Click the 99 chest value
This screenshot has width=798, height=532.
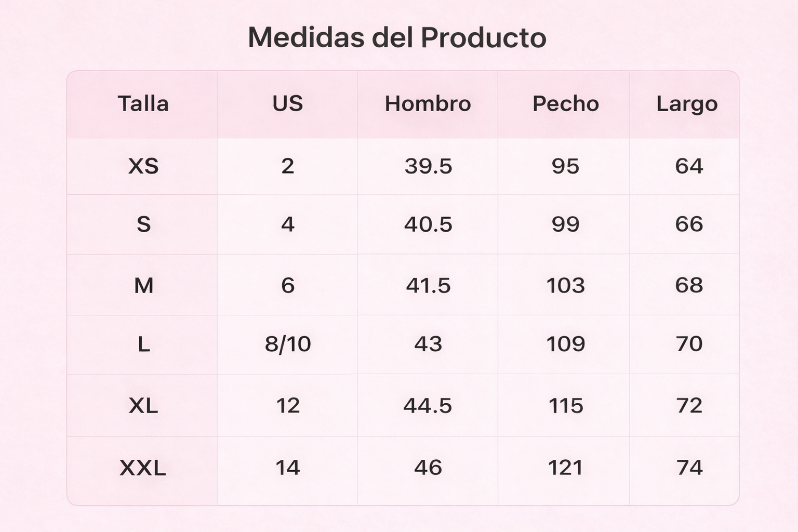click(x=565, y=224)
